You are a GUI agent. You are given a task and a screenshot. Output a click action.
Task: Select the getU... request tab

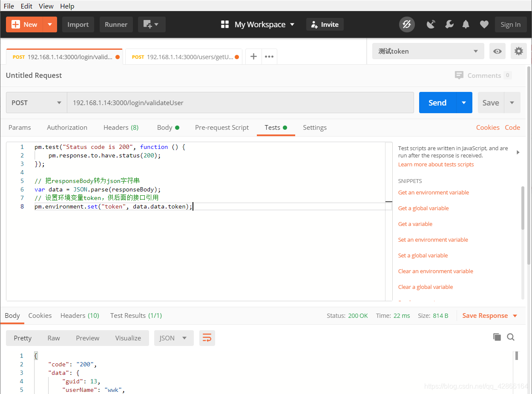click(x=184, y=57)
